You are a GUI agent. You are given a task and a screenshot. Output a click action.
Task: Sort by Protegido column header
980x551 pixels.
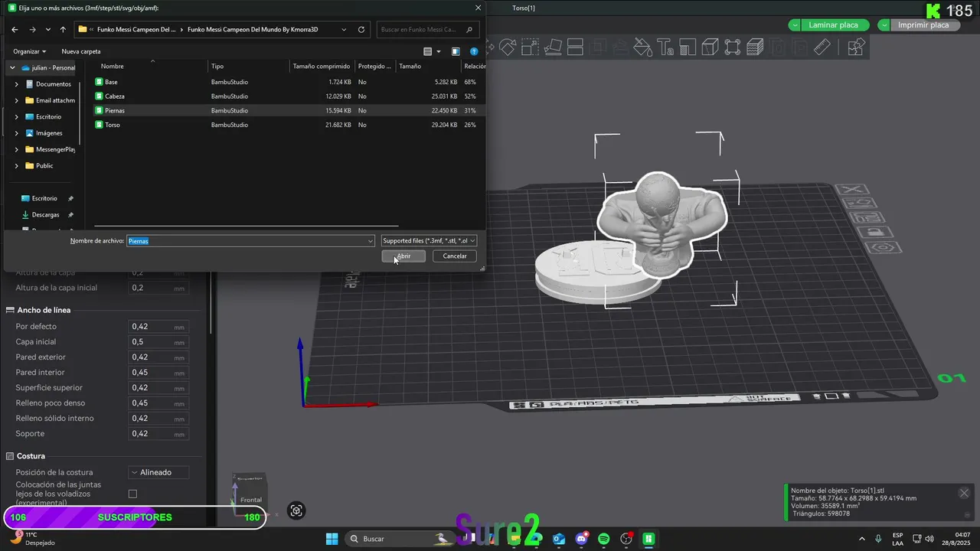click(x=374, y=66)
